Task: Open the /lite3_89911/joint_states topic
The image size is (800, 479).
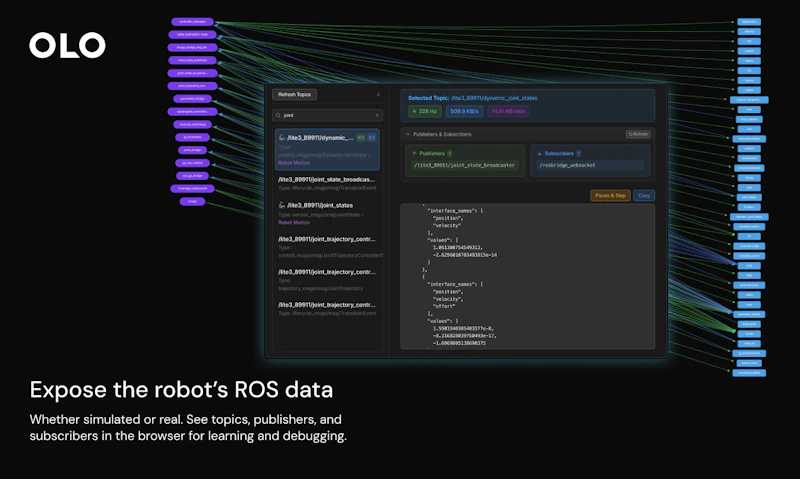Action: click(x=328, y=214)
